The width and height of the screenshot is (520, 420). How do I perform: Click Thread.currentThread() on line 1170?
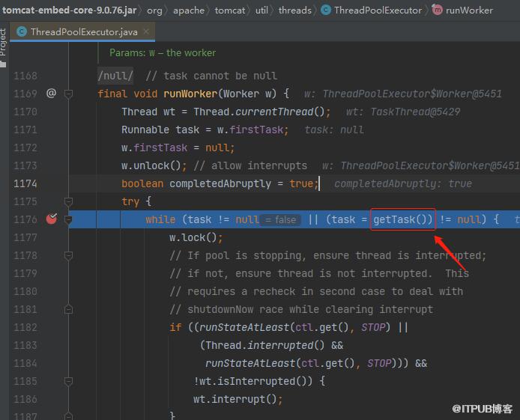click(x=259, y=112)
